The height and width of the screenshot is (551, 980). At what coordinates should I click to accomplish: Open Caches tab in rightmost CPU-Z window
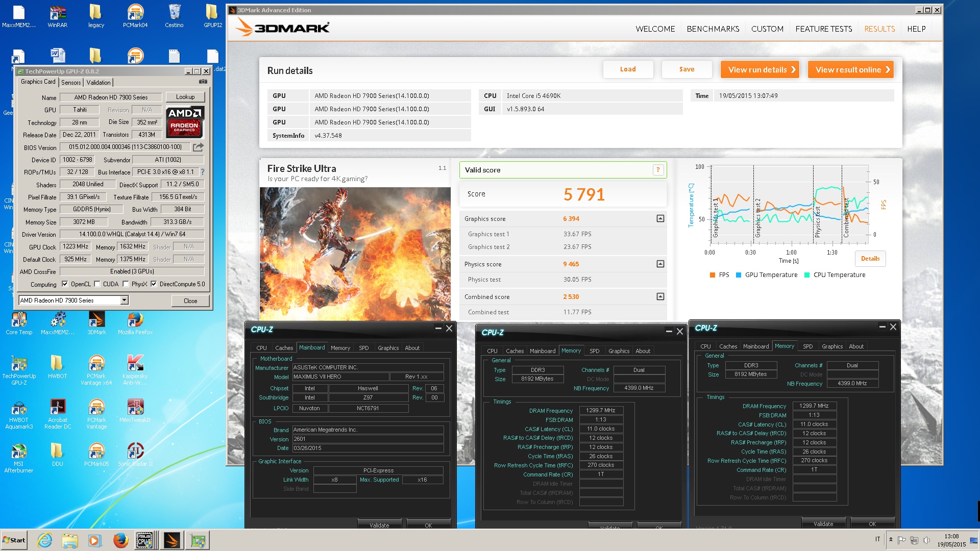pyautogui.click(x=728, y=346)
